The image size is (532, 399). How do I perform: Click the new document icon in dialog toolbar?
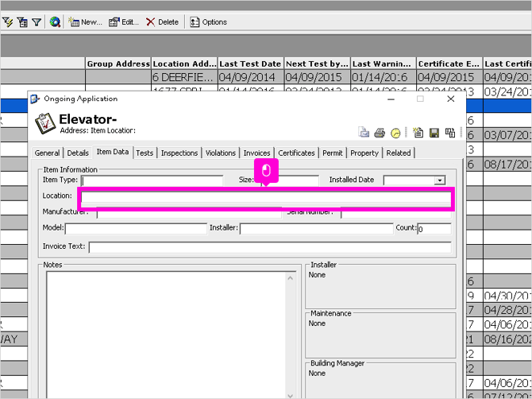[x=418, y=133]
